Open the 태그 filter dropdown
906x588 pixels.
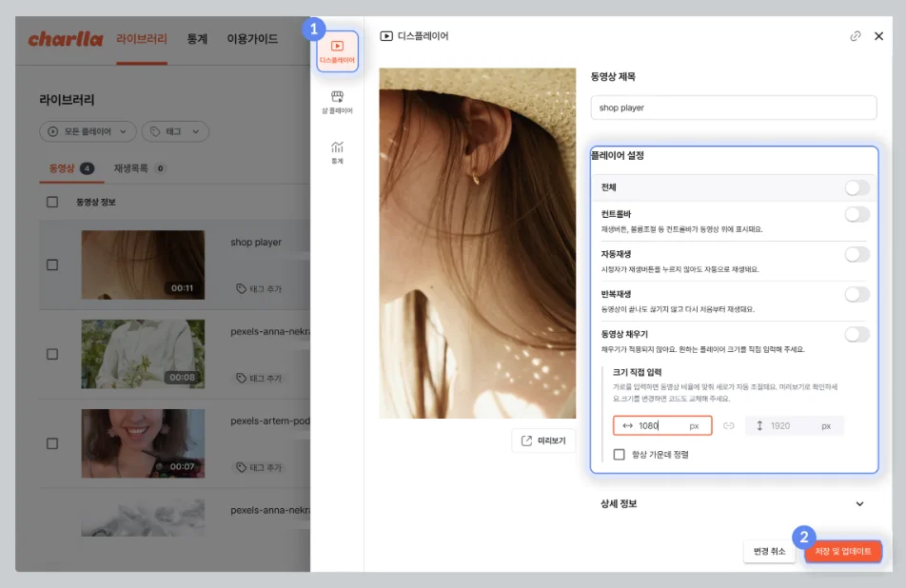point(175,131)
